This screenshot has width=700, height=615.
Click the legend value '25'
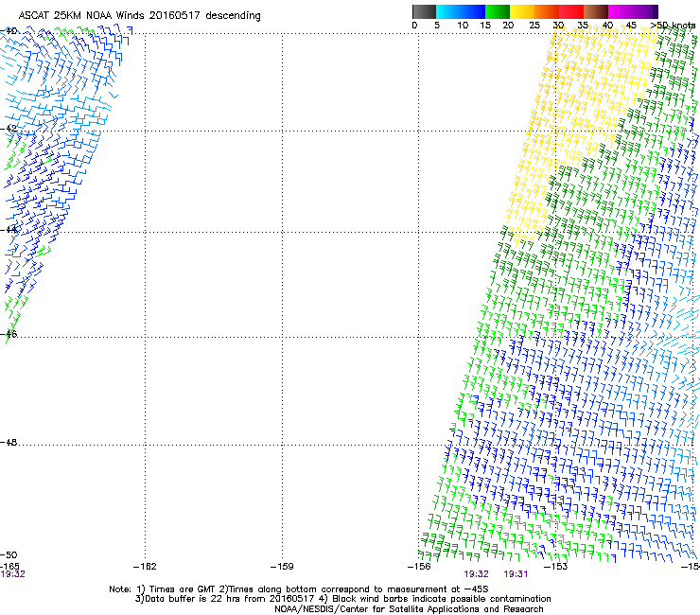coord(534,26)
